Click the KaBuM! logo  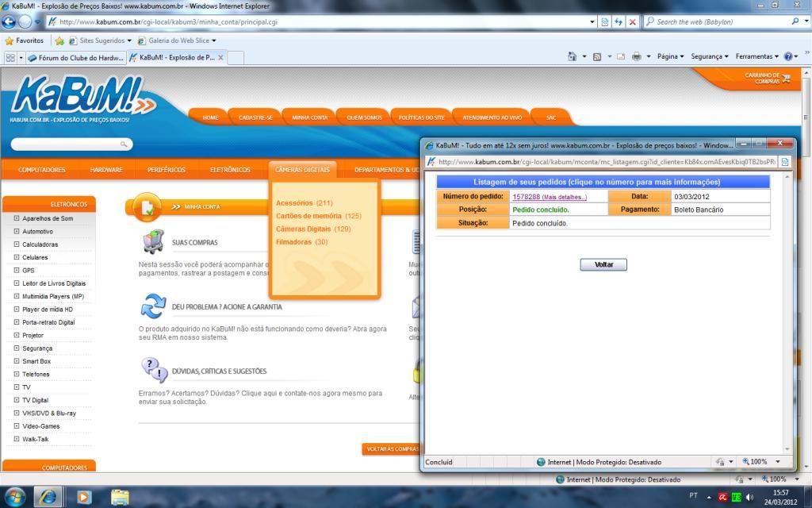click(x=82, y=96)
